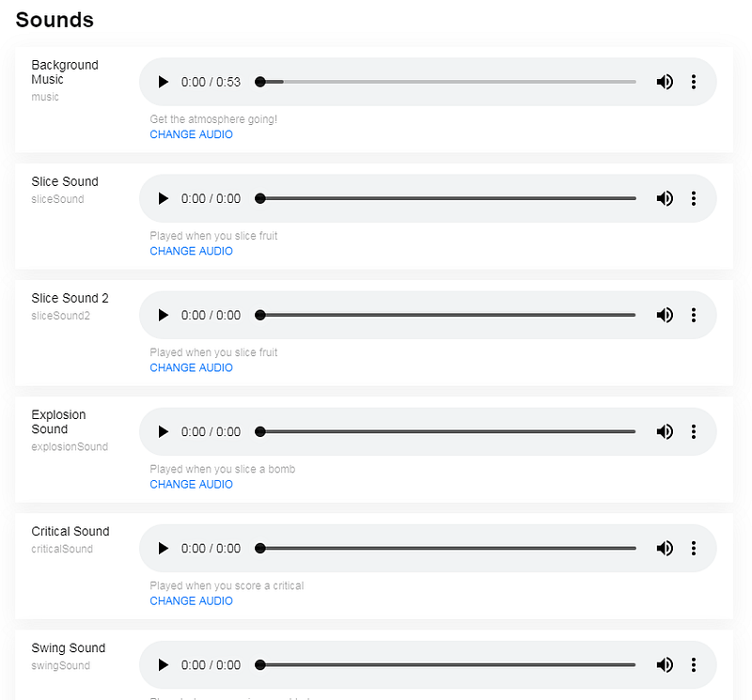Change audio for the Critical Sound

[x=192, y=601]
